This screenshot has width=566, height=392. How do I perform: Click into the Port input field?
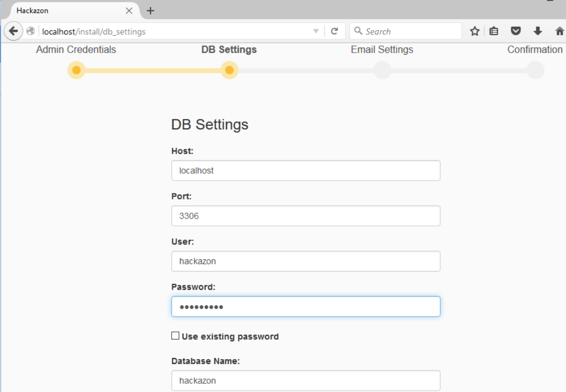point(306,216)
